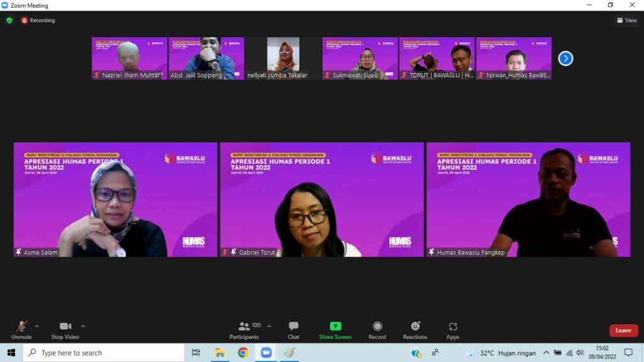This screenshot has width=644, height=362.
Task: Open File Explorer from taskbar
Action: pyautogui.click(x=219, y=353)
